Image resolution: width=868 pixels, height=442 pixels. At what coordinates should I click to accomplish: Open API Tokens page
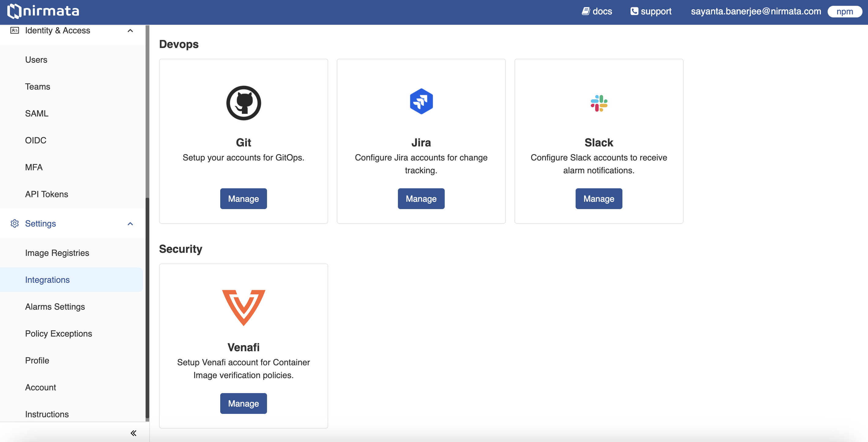click(46, 194)
